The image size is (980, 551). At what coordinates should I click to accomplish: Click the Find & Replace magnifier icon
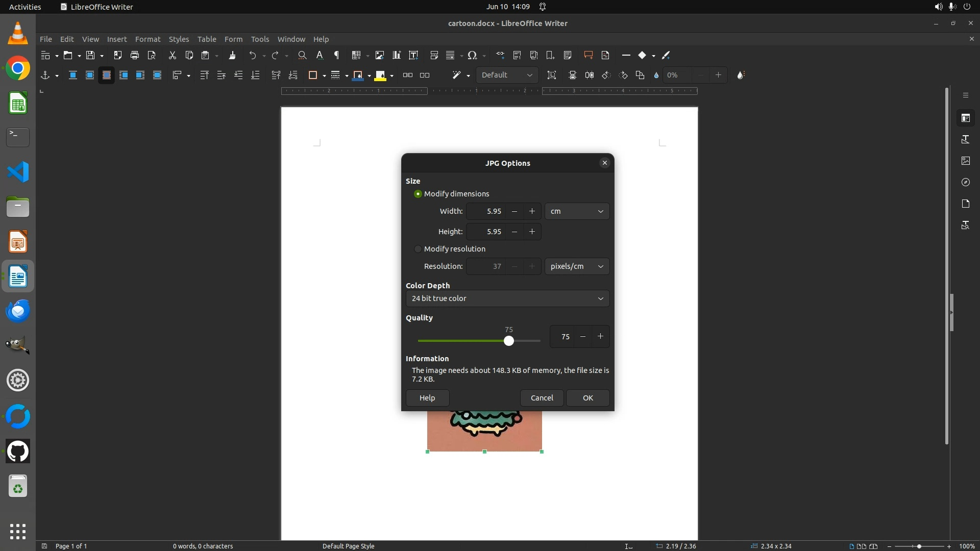click(302, 55)
